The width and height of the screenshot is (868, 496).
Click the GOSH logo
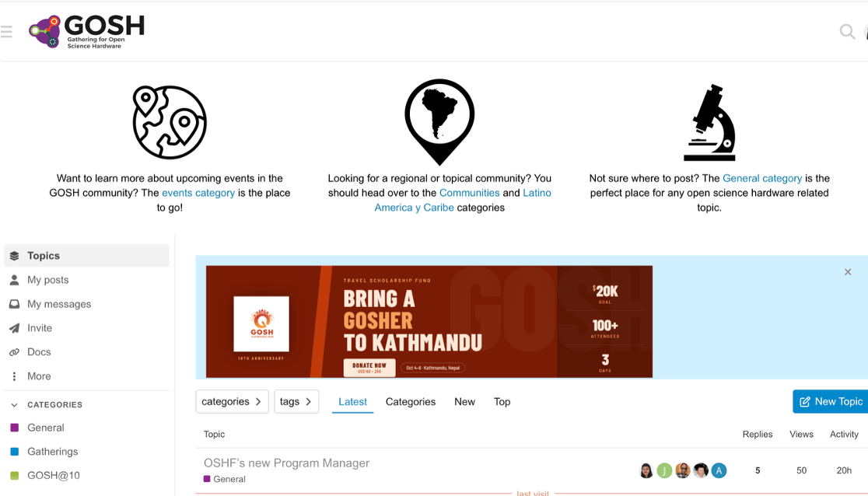pyautogui.click(x=87, y=32)
